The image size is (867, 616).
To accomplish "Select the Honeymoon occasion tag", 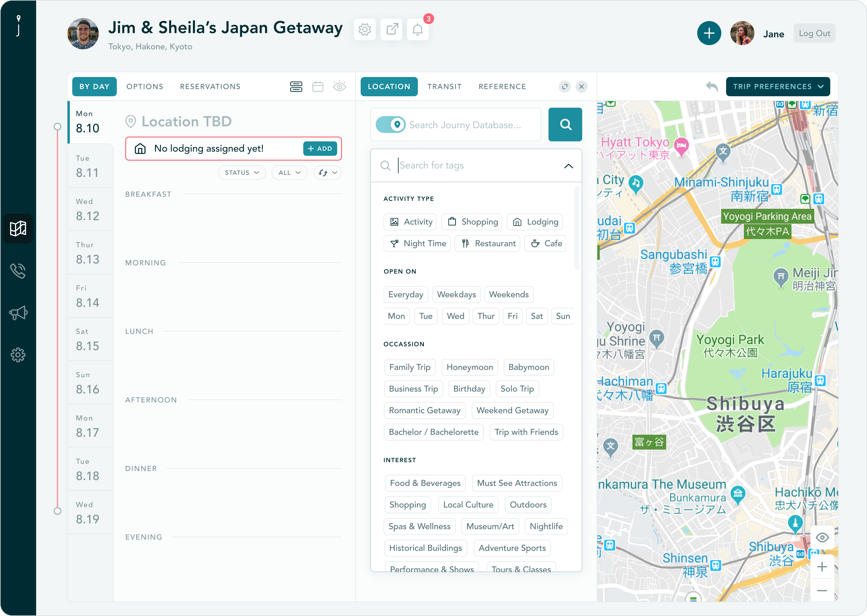I will point(470,367).
